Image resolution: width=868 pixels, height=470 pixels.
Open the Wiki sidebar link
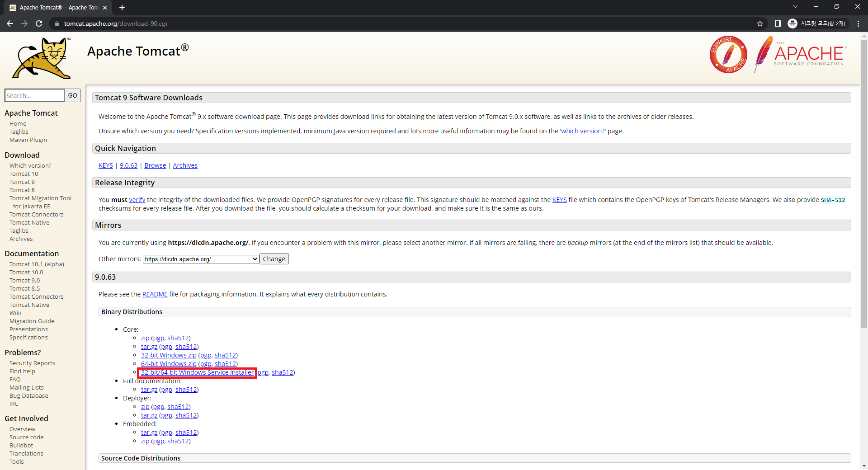(15, 313)
